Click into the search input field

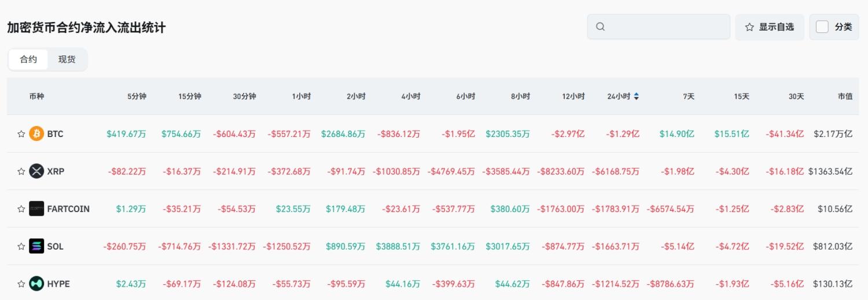coord(665,27)
